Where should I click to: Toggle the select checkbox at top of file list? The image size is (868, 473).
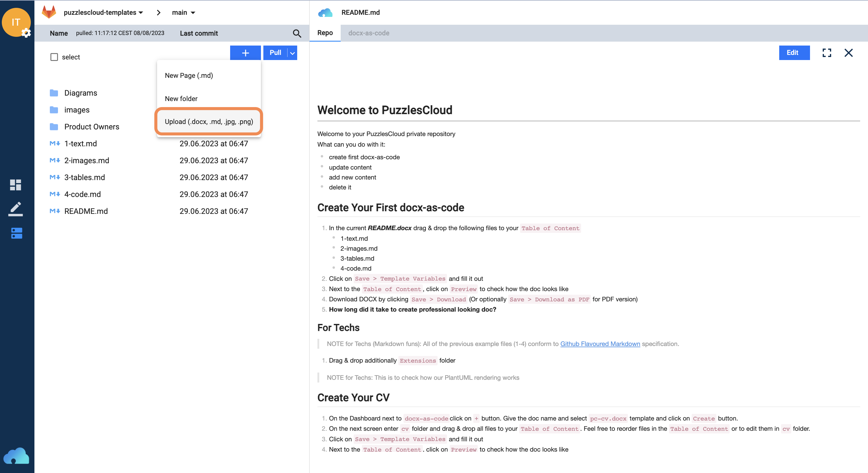click(x=54, y=56)
